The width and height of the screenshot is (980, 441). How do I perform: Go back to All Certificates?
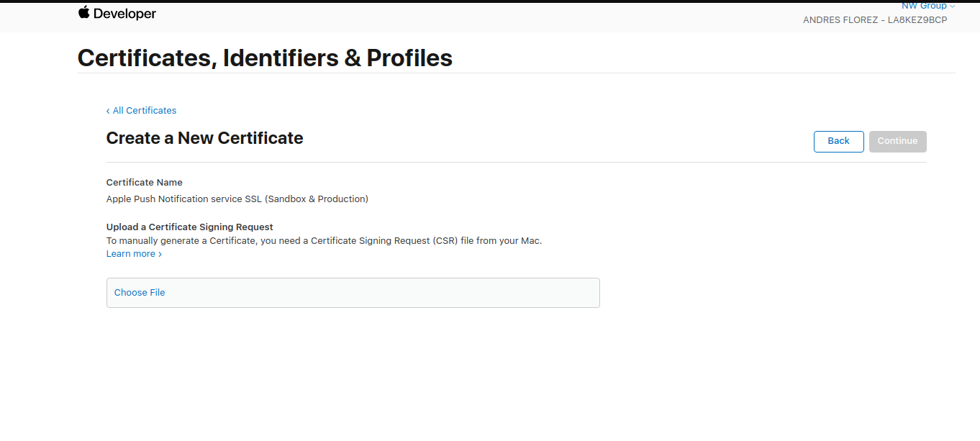point(141,111)
